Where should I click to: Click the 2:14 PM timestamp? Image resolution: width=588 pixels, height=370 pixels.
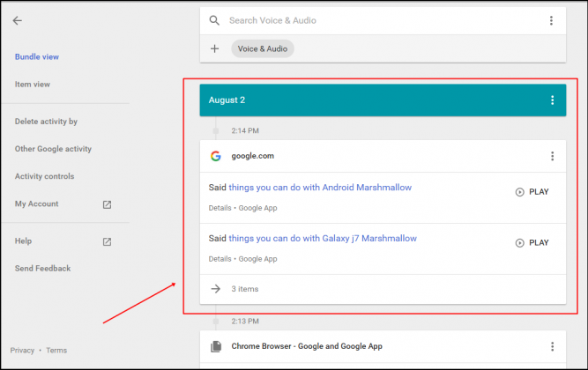point(245,131)
